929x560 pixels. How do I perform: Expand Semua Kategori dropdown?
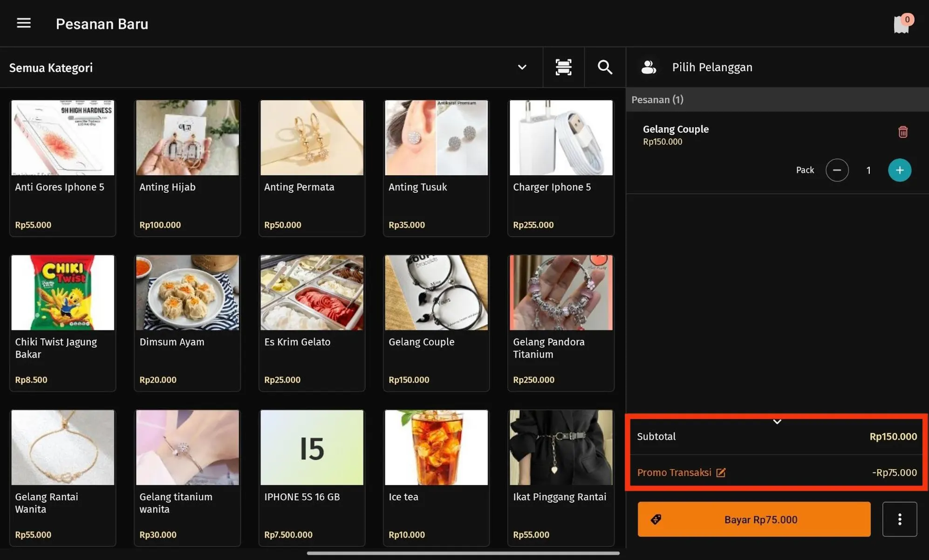coord(522,68)
